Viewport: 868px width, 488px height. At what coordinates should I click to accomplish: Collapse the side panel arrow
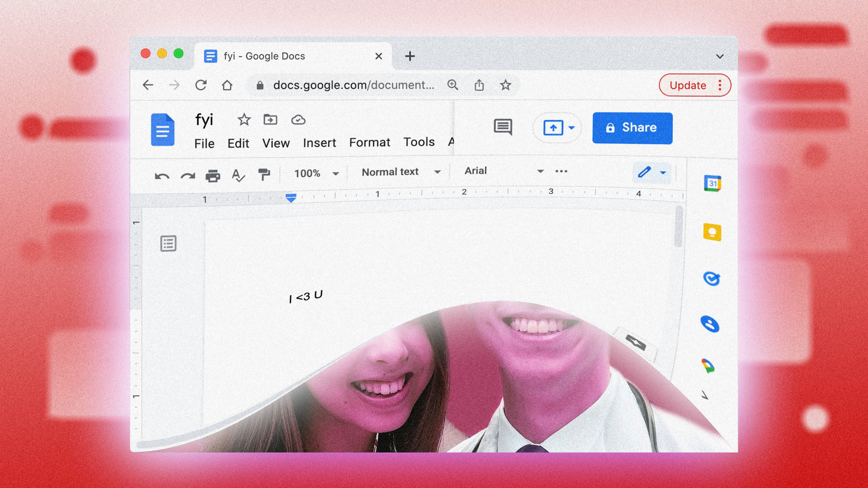[x=705, y=395]
